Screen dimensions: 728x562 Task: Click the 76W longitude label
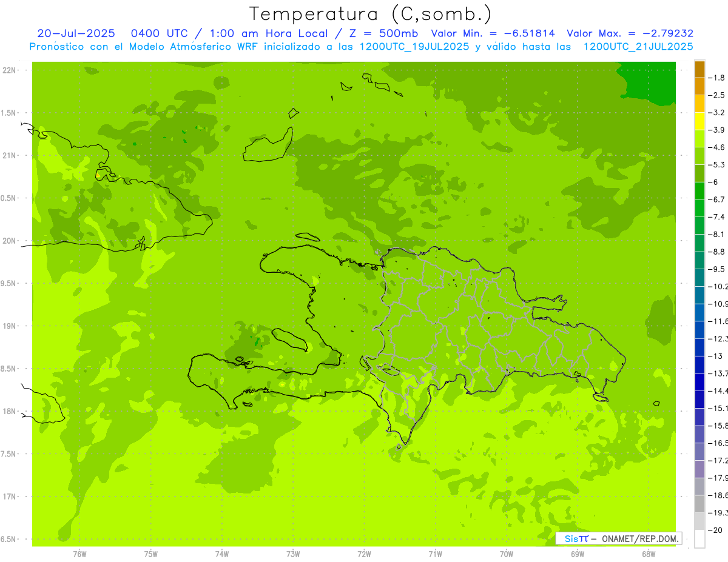click(79, 554)
